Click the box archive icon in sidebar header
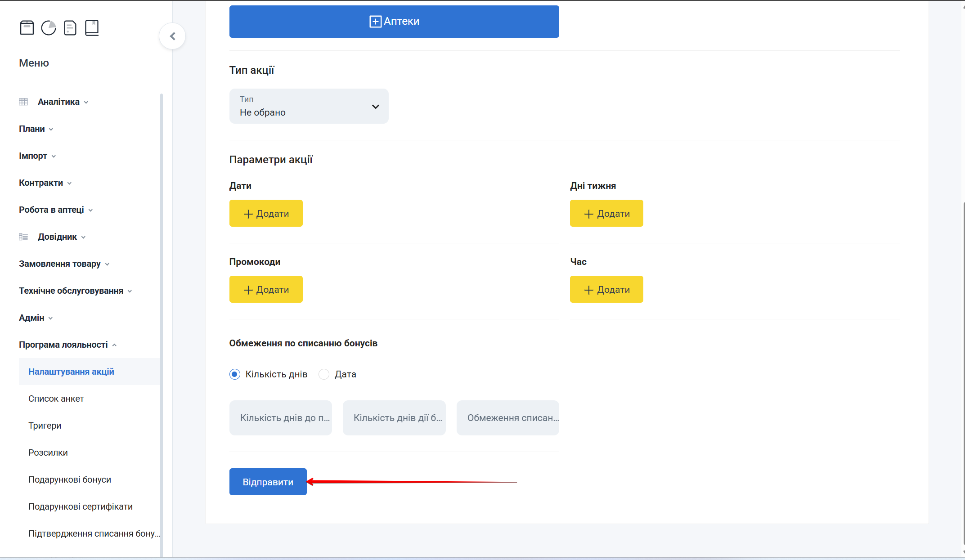The height and width of the screenshot is (560, 965). coord(27,28)
